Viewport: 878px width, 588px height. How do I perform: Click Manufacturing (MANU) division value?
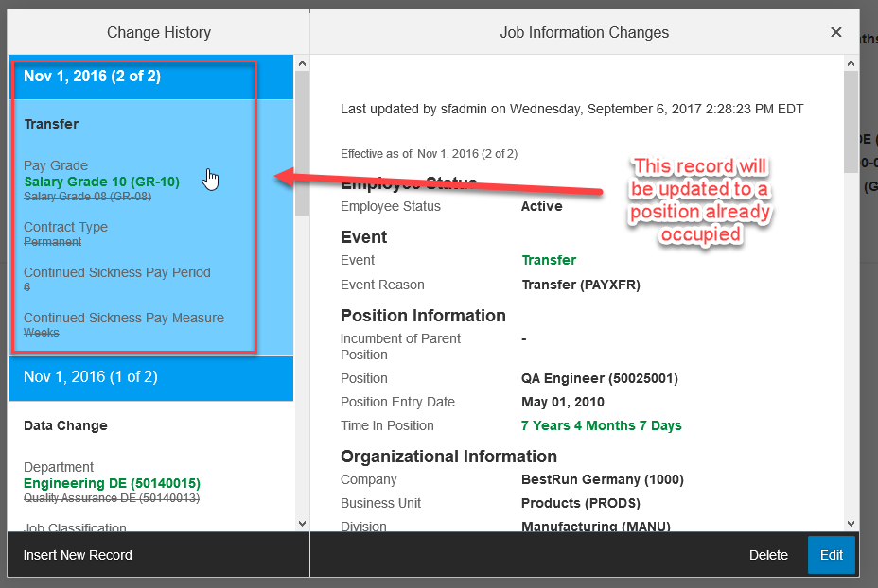click(x=596, y=526)
